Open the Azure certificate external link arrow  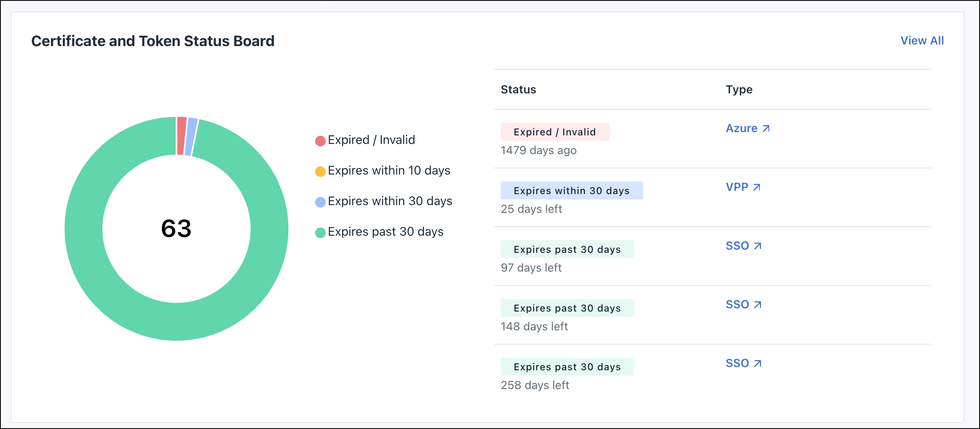pos(766,128)
